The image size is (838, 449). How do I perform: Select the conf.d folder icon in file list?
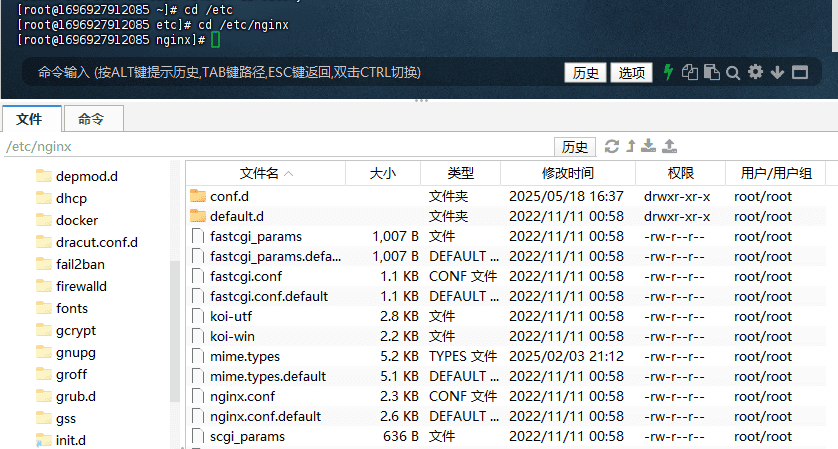click(x=198, y=196)
